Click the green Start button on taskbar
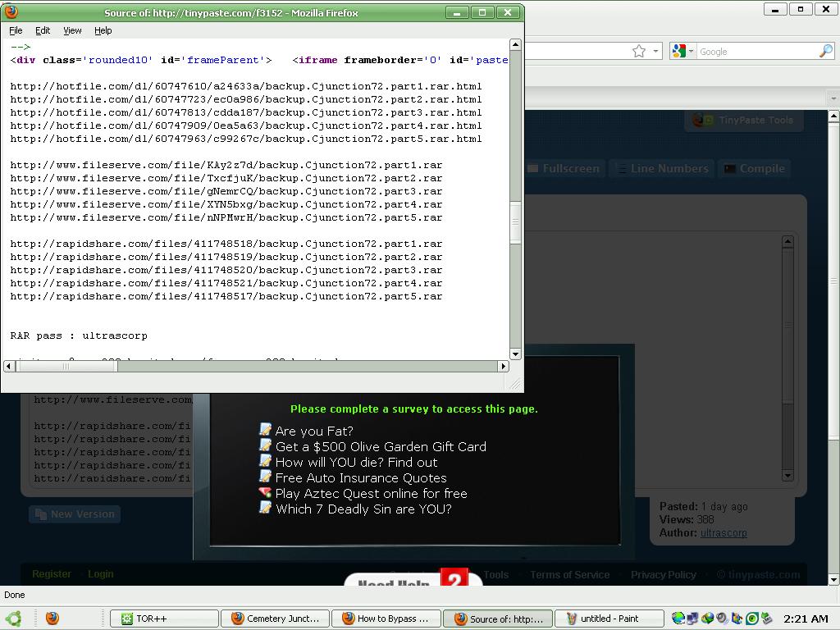The width and height of the screenshot is (840, 630). pos(13,619)
